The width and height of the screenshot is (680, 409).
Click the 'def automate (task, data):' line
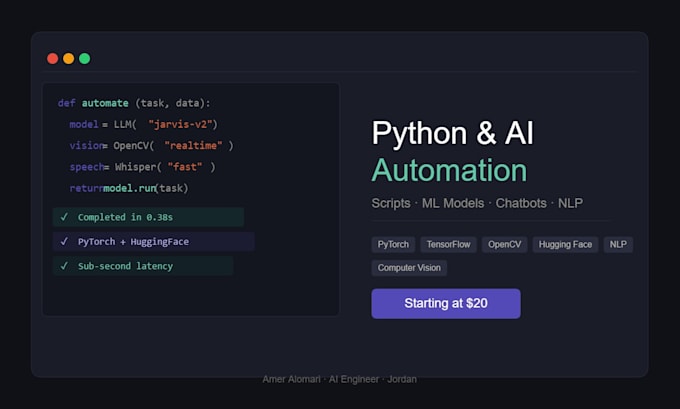click(x=134, y=103)
